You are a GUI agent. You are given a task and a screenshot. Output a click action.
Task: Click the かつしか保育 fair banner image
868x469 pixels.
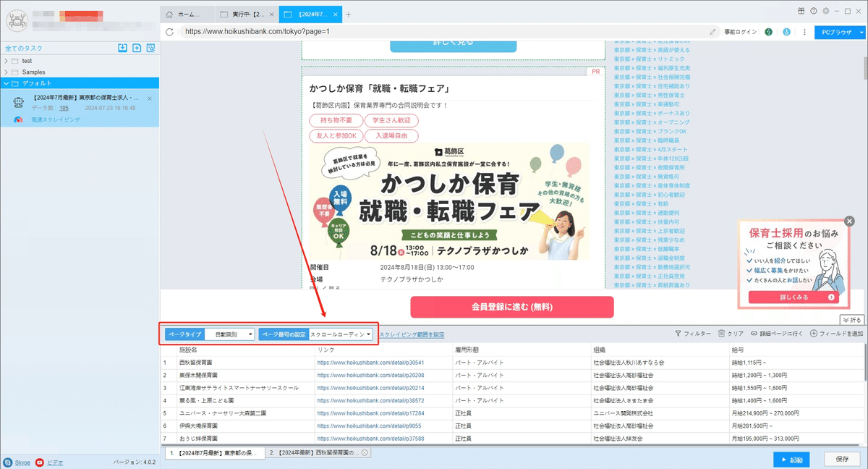click(x=449, y=201)
